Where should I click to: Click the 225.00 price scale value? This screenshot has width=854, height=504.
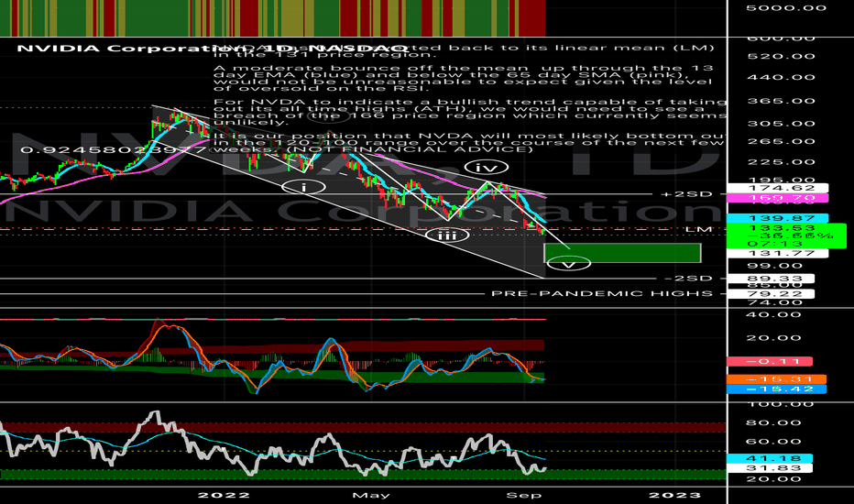[x=781, y=162]
